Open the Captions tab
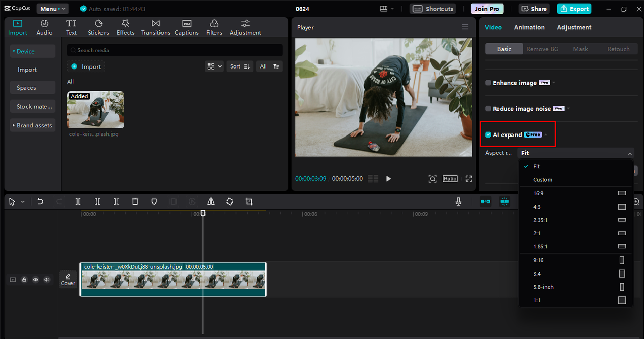The width and height of the screenshot is (644, 339). pyautogui.click(x=187, y=27)
